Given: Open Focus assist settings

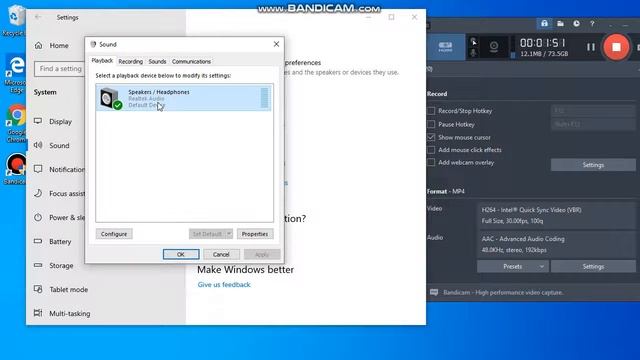Looking at the screenshot, I should click(59, 193).
